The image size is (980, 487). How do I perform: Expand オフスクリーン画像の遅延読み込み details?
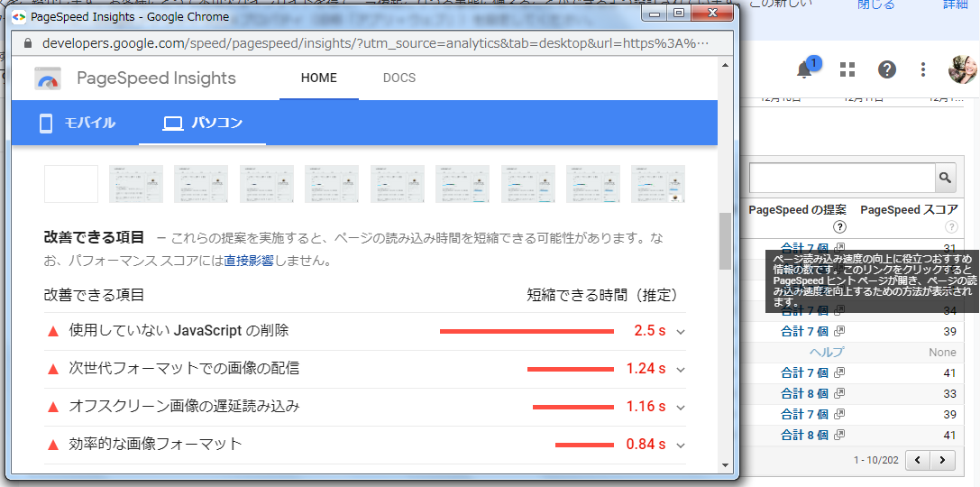[682, 408]
